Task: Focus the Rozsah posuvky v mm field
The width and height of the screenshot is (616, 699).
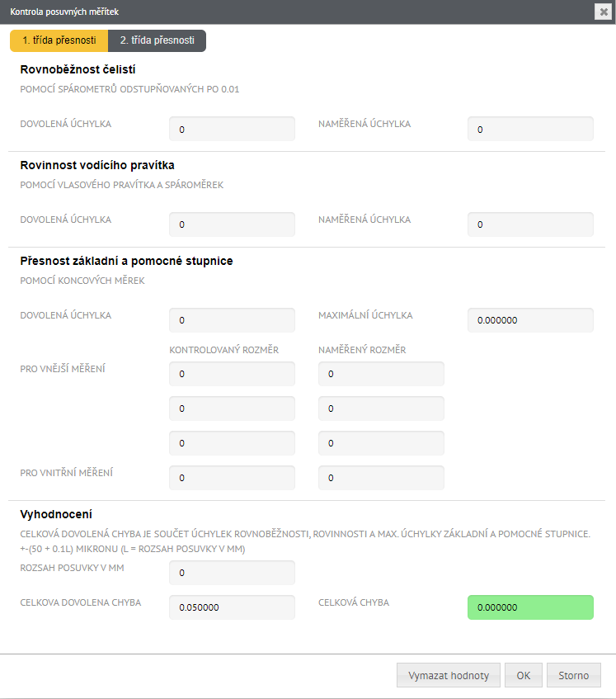Action: pos(232,573)
